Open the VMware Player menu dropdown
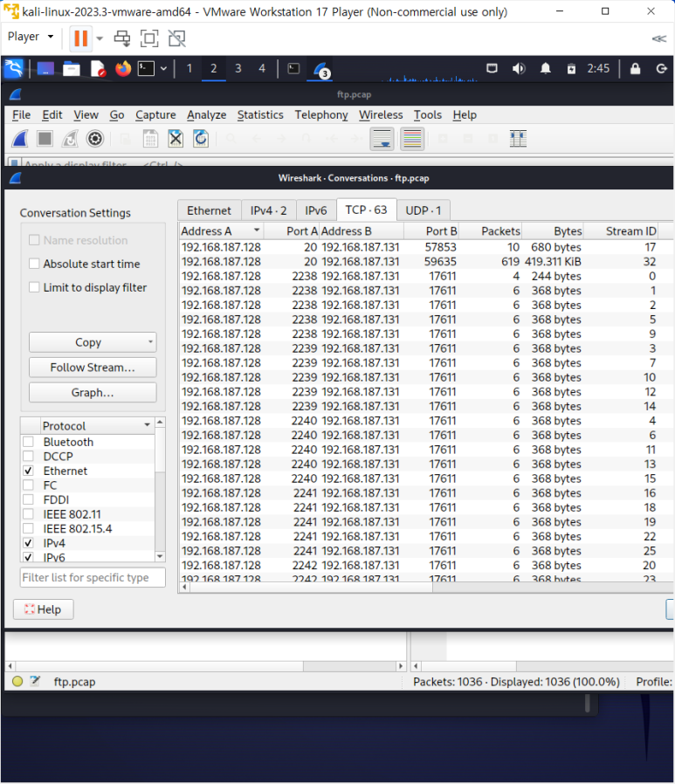The height and width of the screenshot is (784, 675). (x=31, y=37)
